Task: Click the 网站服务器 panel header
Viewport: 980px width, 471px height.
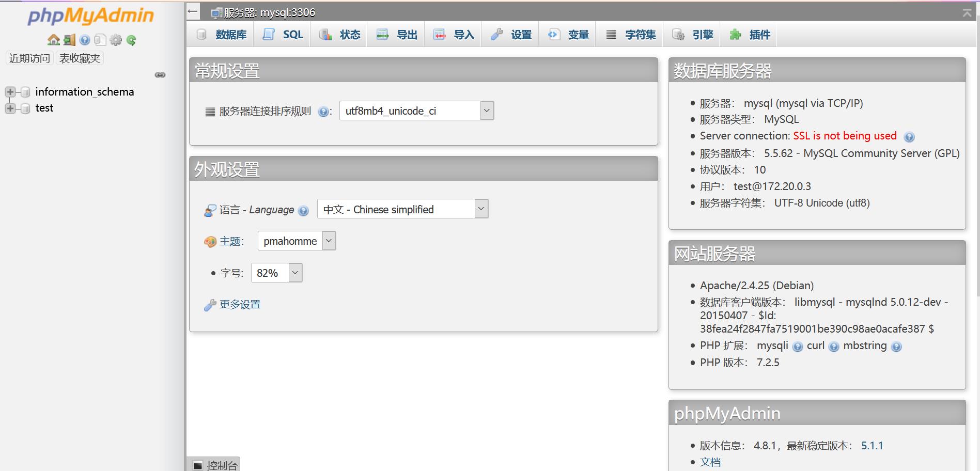Action: click(x=817, y=253)
